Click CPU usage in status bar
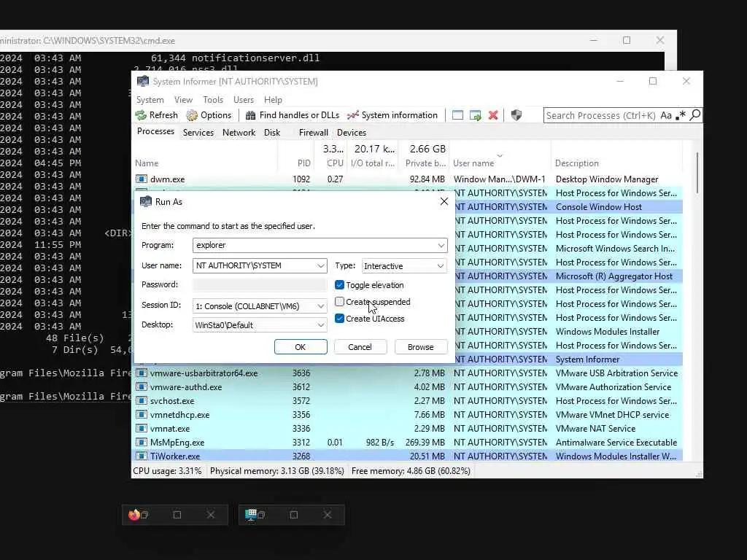The height and width of the screenshot is (560, 747). (167, 471)
